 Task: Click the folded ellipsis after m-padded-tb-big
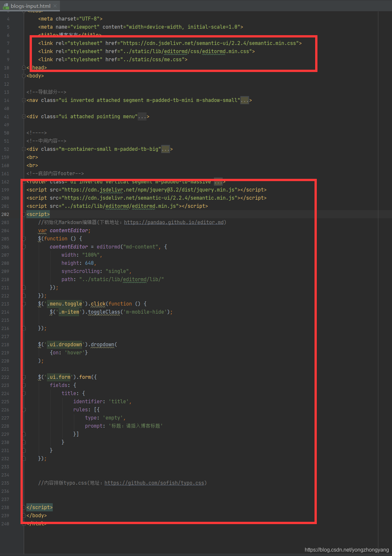[165, 149]
